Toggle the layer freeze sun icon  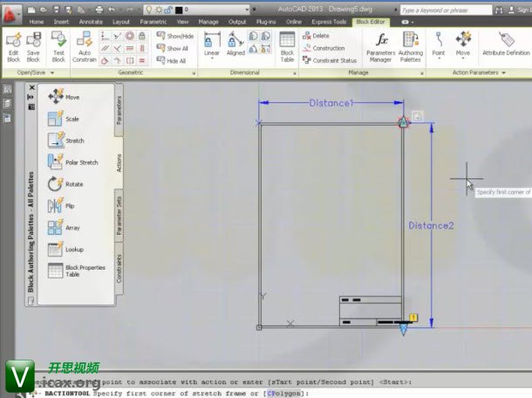(x=159, y=10)
